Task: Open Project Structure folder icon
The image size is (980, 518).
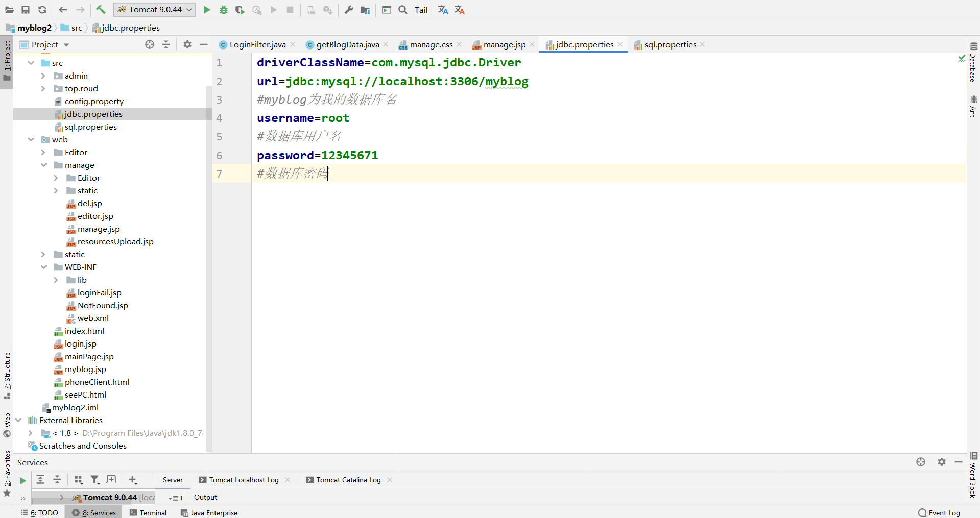Action: click(365, 10)
